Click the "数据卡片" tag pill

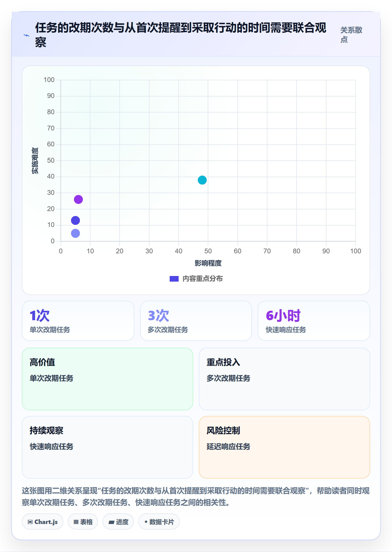pos(159,522)
